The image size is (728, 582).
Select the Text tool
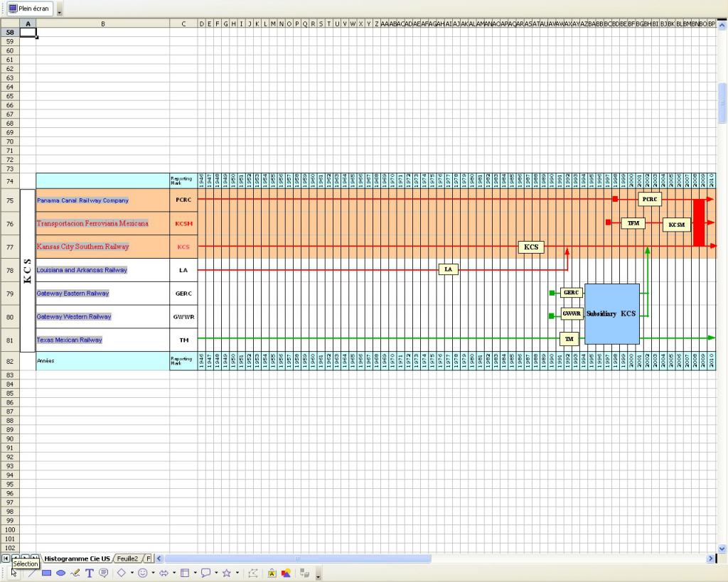[x=89, y=573]
